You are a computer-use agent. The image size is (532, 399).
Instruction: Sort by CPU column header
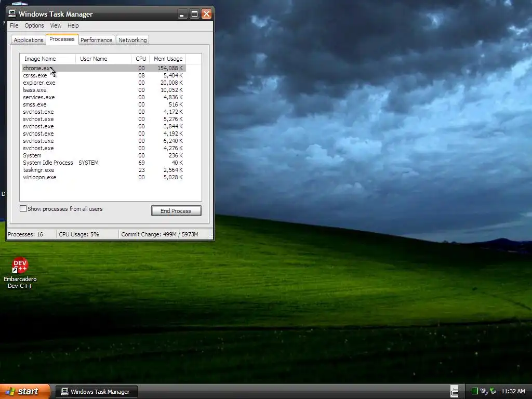click(140, 59)
